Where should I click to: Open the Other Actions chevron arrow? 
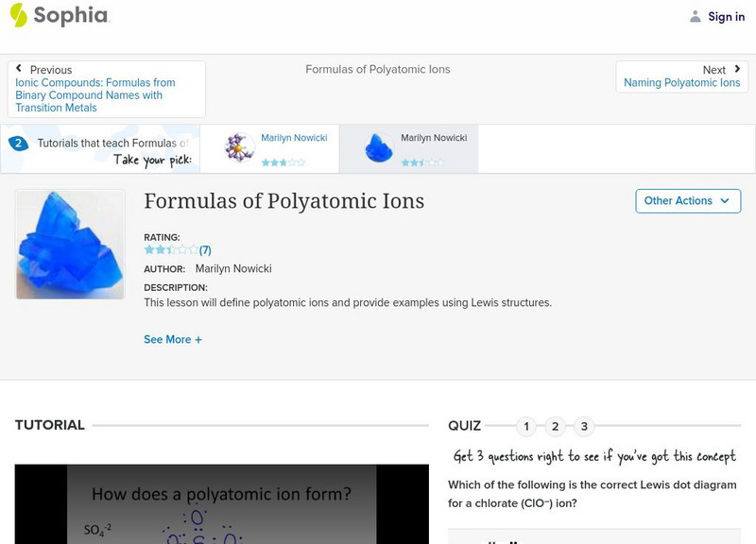[724, 201]
